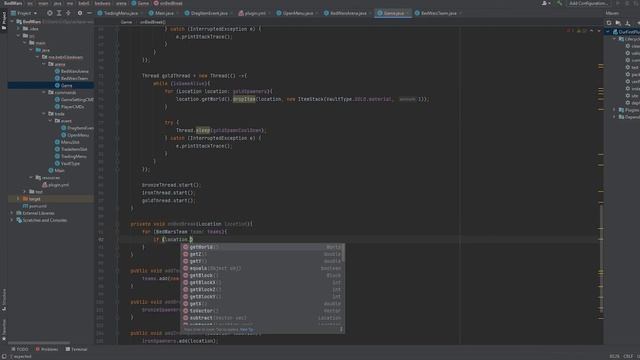640x360 pixels.
Task: Select getBlockX() completion suggestion
Action: point(262,282)
